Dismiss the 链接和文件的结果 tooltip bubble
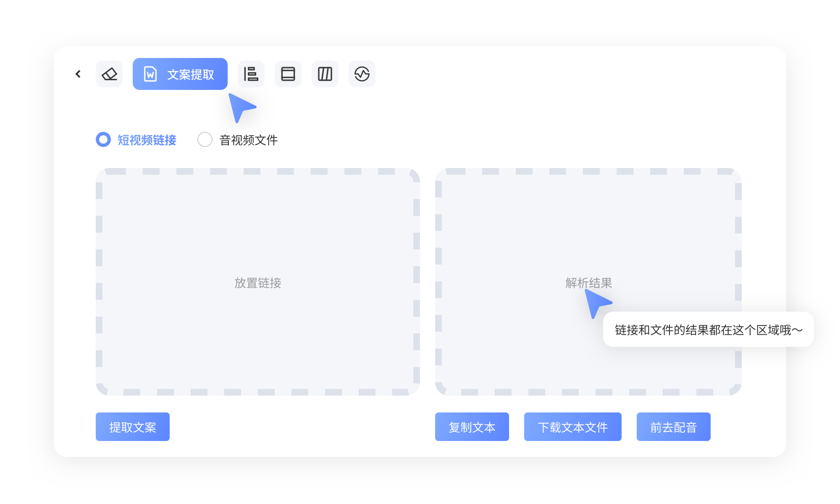This screenshot has width=840, height=504. coord(708,330)
